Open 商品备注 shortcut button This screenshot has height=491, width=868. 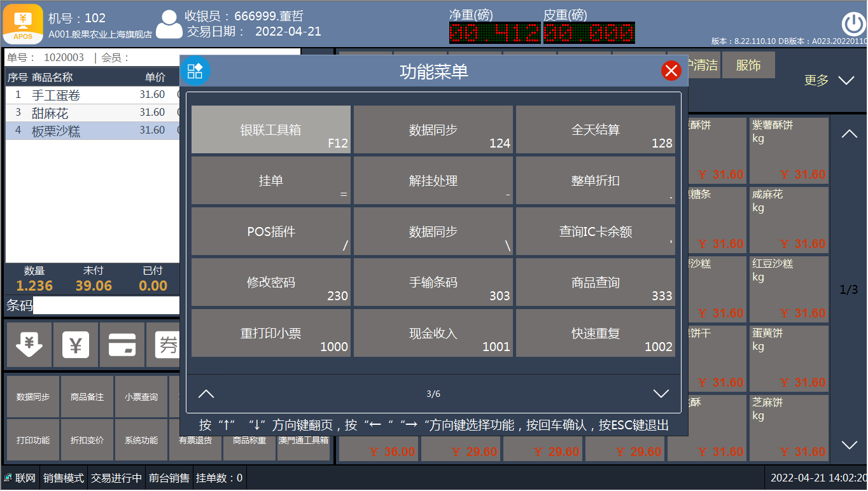click(x=87, y=397)
